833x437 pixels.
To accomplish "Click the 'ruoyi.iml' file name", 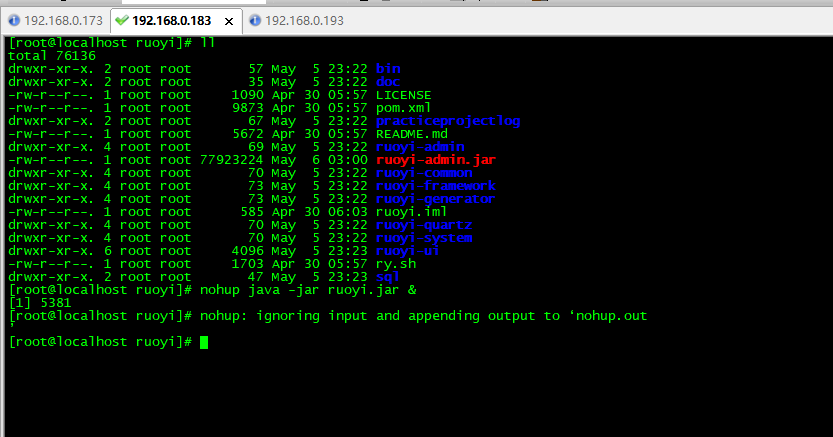I will (x=411, y=212).
